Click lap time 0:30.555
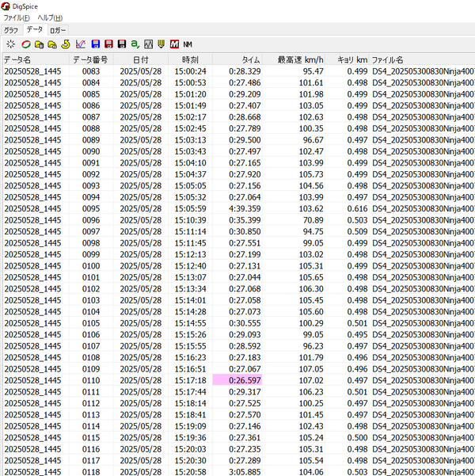Image resolution: width=475 pixels, height=476 pixels. [245, 323]
